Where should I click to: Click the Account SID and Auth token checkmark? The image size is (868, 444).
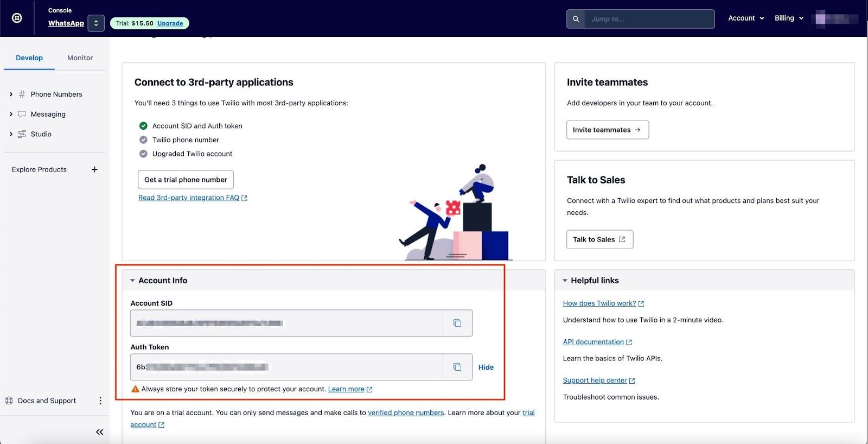tap(143, 126)
